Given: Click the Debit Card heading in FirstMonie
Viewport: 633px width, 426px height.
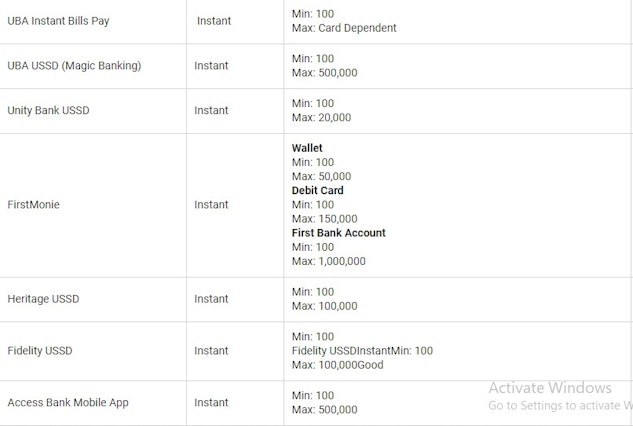Looking at the screenshot, I should 318,190.
